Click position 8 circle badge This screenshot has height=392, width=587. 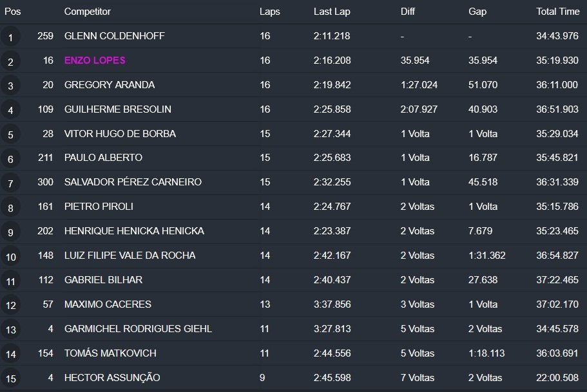(x=10, y=208)
